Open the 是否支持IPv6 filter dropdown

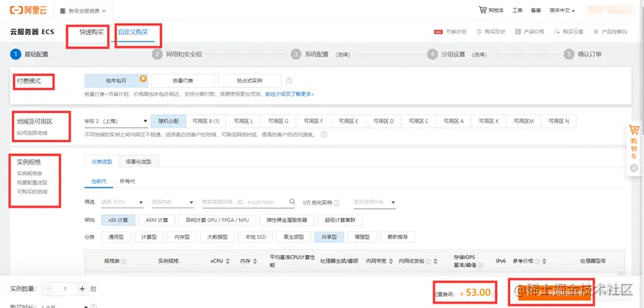coord(374,202)
